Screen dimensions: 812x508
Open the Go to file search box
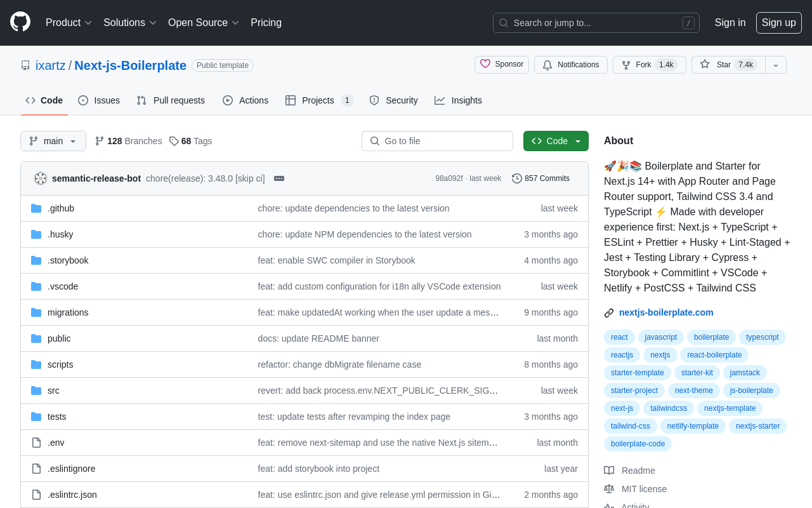coord(437,141)
